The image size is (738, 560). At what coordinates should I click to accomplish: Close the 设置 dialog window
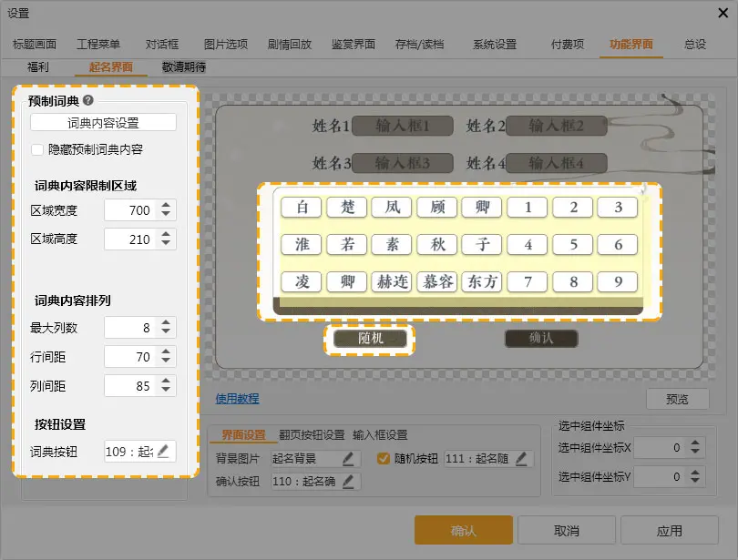713,13
